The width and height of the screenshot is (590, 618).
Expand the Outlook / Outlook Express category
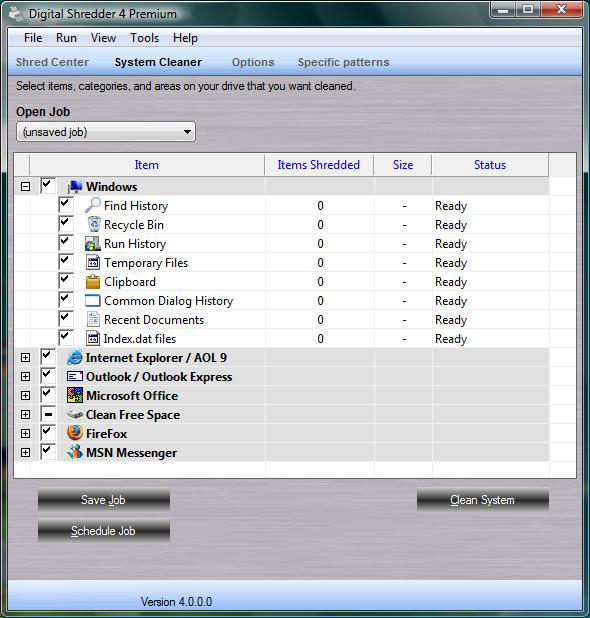(x=25, y=376)
